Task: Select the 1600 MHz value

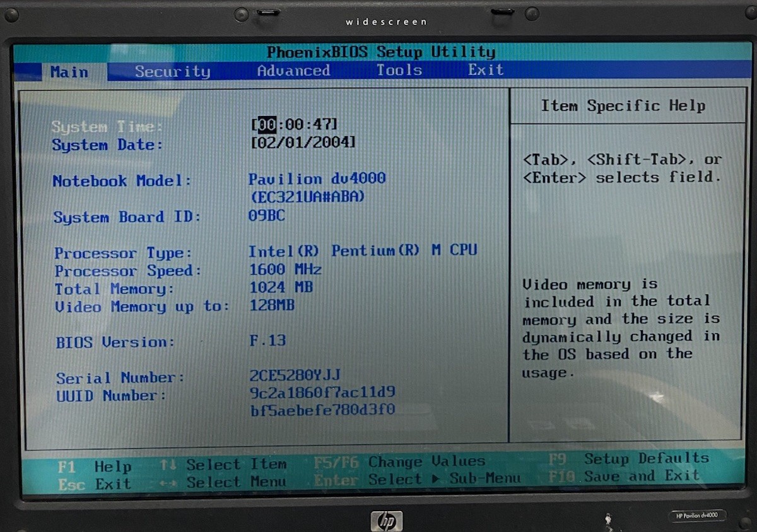Action: pos(285,269)
